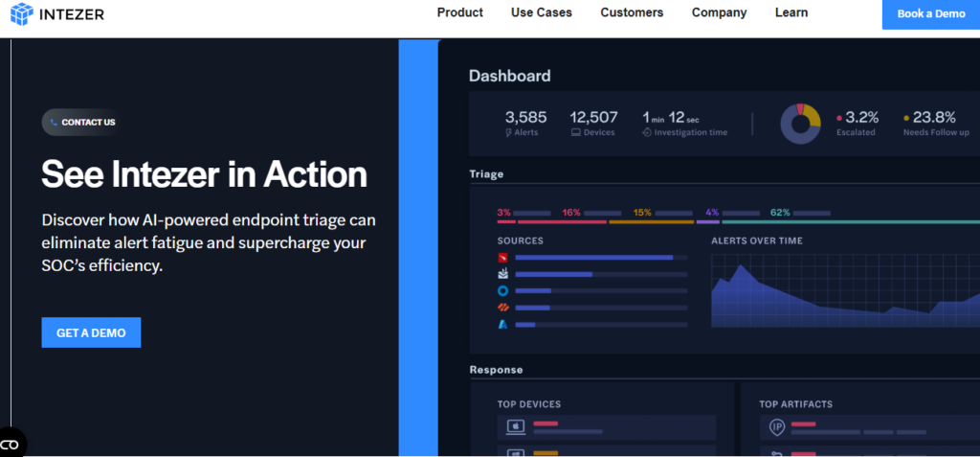Click the Alerts Over Time chart
The width and height of the screenshot is (980, 457).
[846, 290]
